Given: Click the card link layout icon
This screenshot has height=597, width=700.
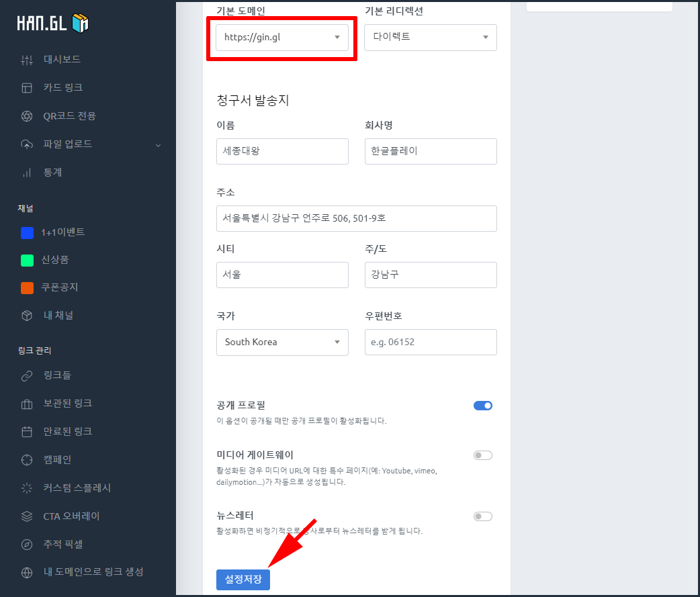Looking at the screenshot, I should [27, 88].
